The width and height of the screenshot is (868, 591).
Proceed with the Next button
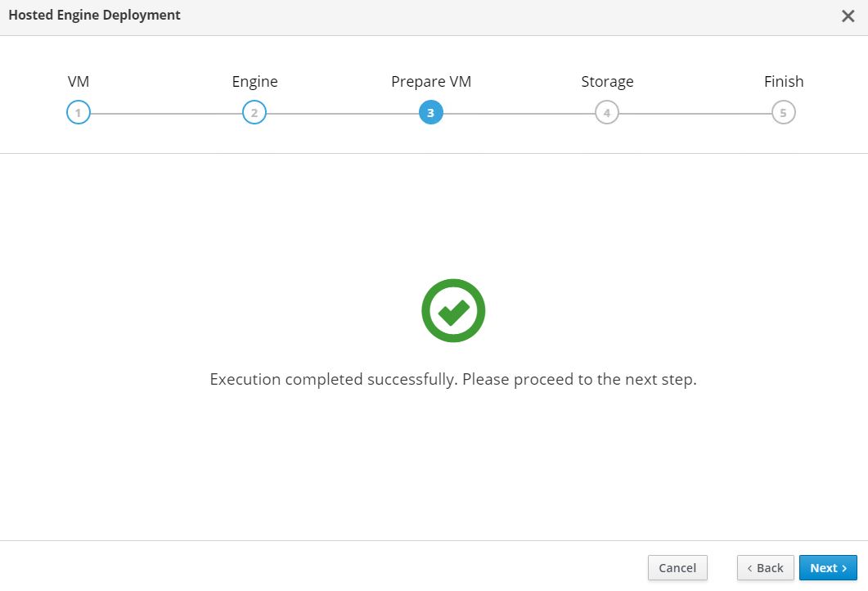[828, 568]
